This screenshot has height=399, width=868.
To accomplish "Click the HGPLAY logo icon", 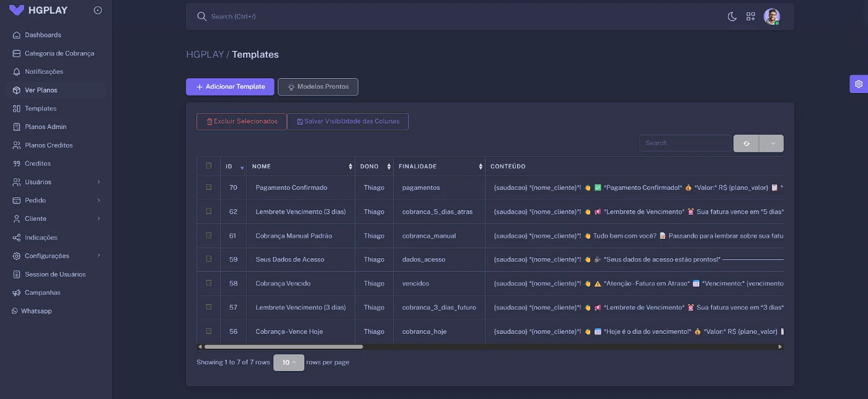I will [17, 11].
